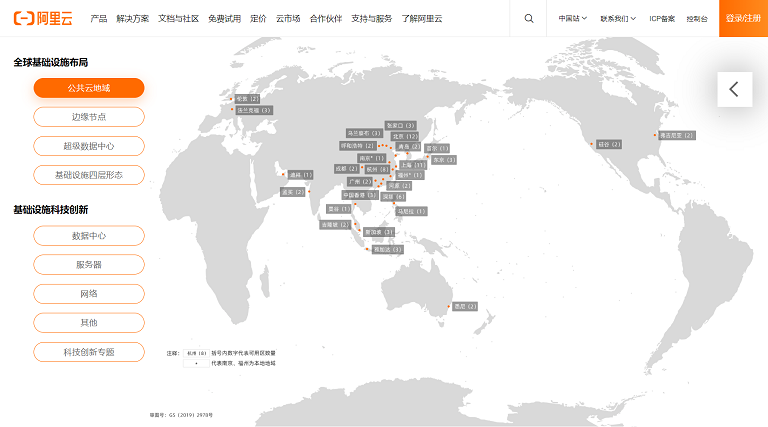The height and width of the screenshot is (427, 768).
Task: Click the 东京 (3) map label
Action: click(x=444, y=160)
